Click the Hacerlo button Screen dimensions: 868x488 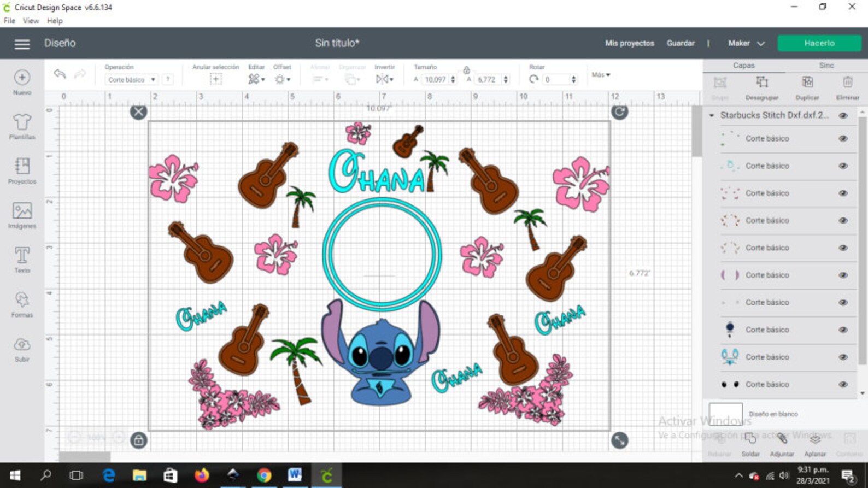point(819,43)
